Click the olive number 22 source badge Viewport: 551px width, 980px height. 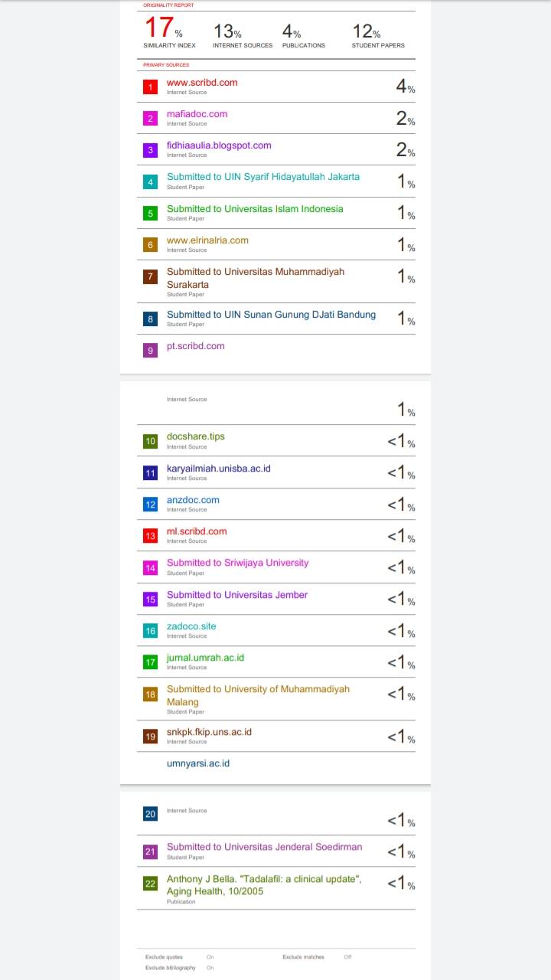[151, 884]
